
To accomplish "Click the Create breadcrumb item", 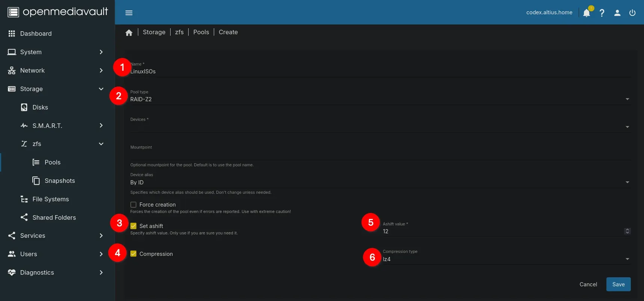I will pos(228,32).
